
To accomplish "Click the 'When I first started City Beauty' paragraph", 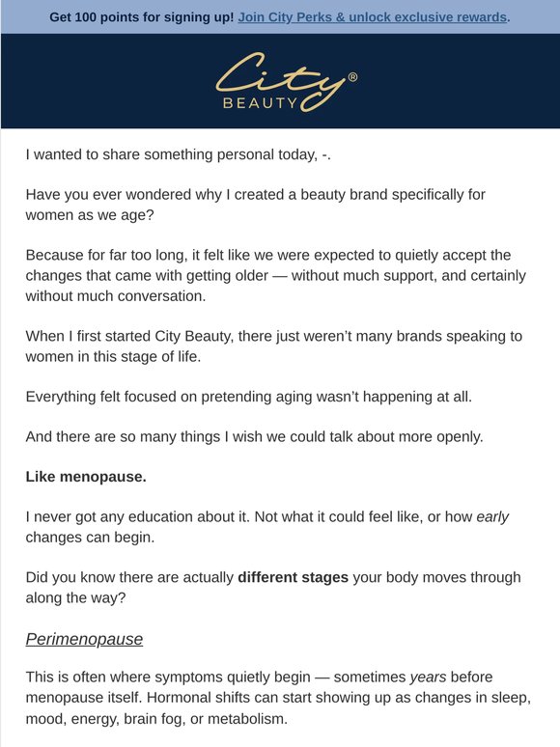I will coord(274,346).
